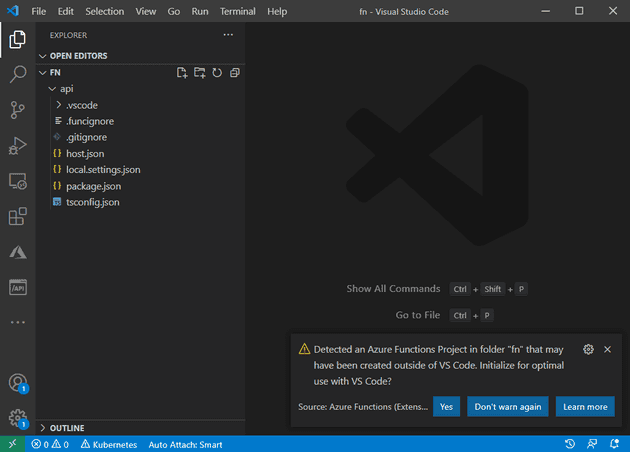Open the Azure view
The height and width of the screenshot is (452, 630).
17,252
